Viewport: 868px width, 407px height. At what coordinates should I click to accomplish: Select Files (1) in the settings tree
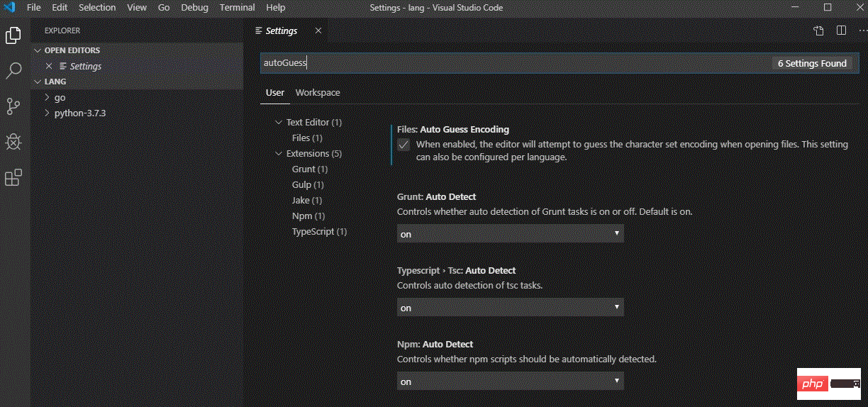307,138
